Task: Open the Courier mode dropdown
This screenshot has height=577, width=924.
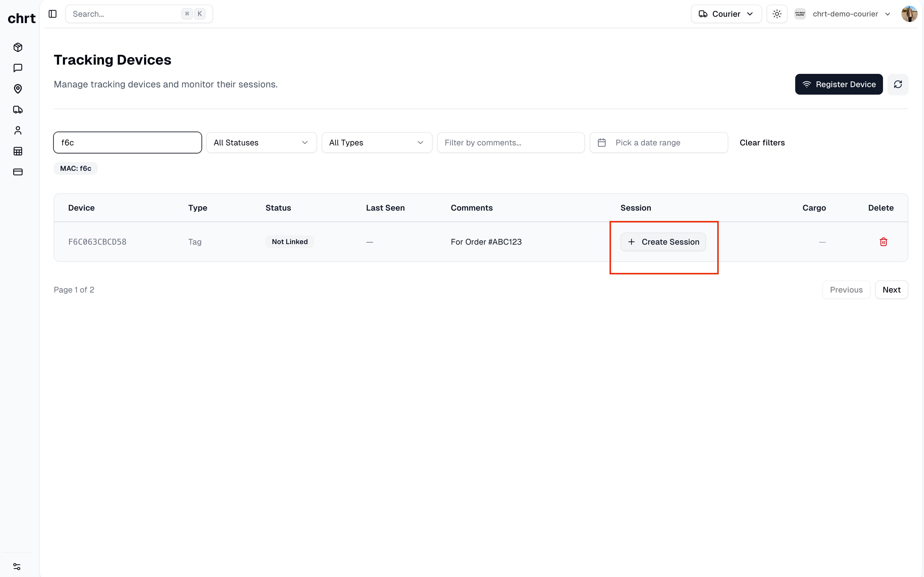Action: coord(725,14)
